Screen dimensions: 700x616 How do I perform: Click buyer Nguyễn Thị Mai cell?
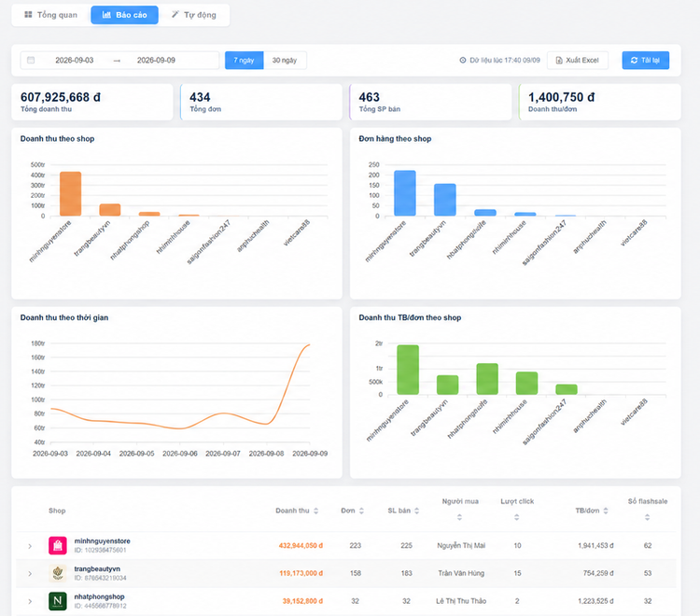tap(461, 545)
